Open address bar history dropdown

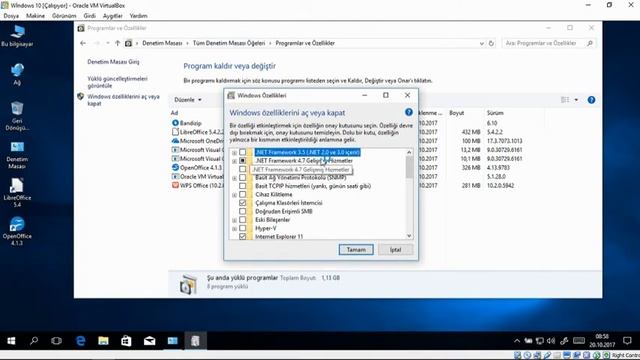(482, 43)
